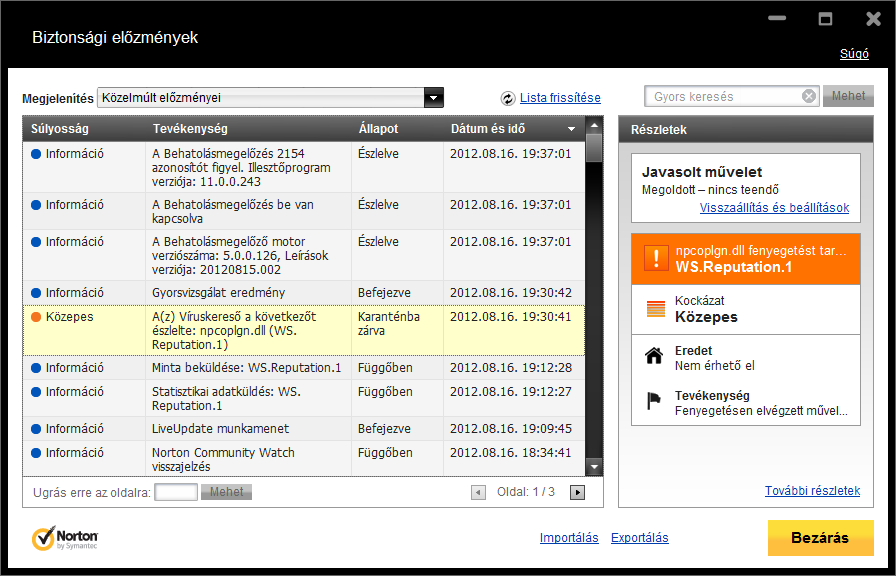Viewport: 896px width, 576px height.
Task: Click the Javasolt művelet heading
Action: [702, 172]
